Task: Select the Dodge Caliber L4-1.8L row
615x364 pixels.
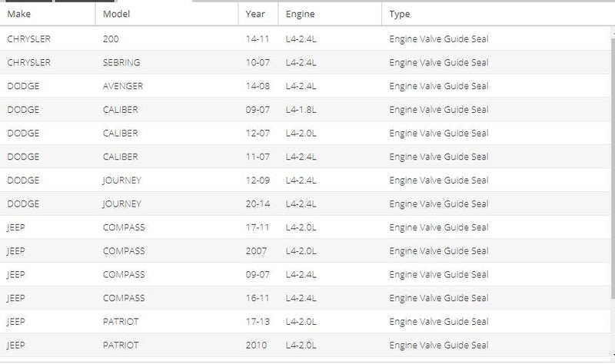Action: [305, 109]
